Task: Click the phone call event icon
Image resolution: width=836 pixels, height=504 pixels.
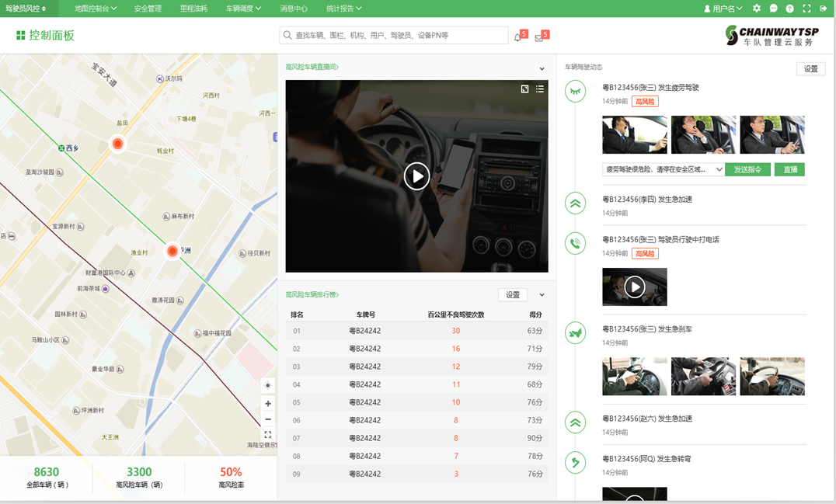Action: [575, 244]
